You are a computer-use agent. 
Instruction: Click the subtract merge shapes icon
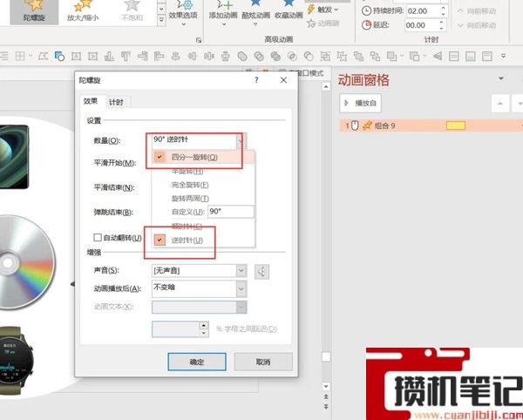309,57
